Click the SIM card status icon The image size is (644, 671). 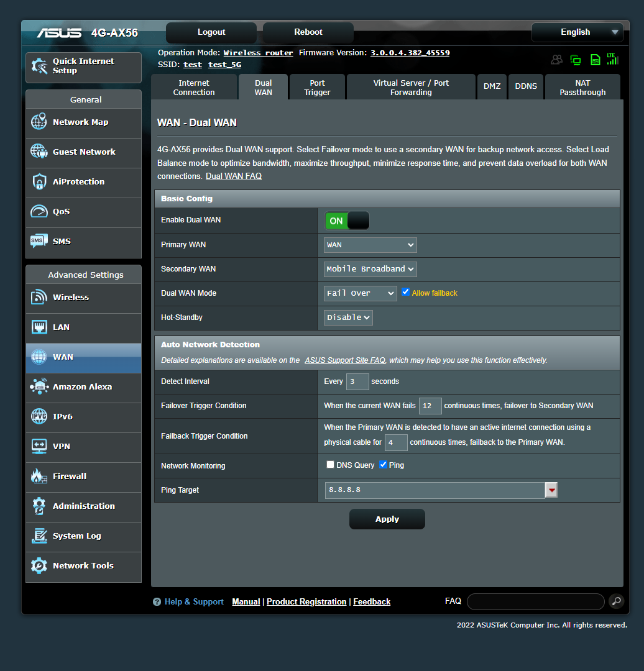(595, 60)
